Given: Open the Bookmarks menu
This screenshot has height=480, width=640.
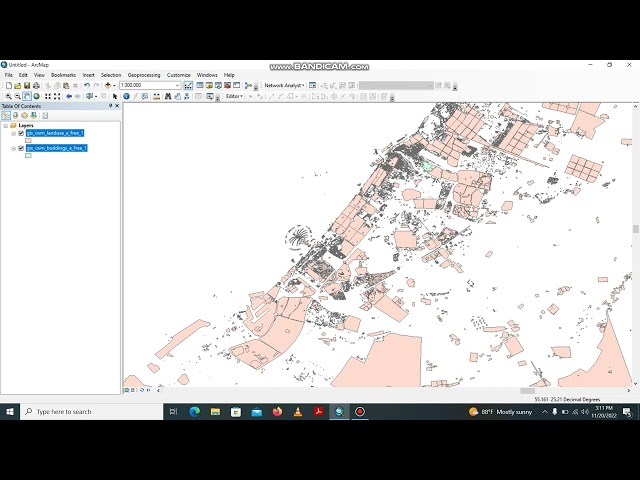Looking at the screenshot, I should pyautogui.click(x=63, y=75).
